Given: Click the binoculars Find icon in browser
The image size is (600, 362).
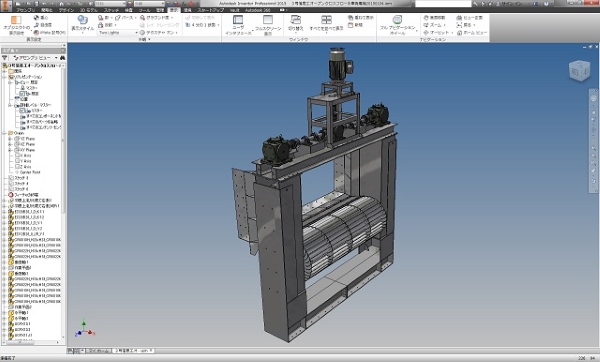Looking at the screenshot, I should tap(62, 58).
